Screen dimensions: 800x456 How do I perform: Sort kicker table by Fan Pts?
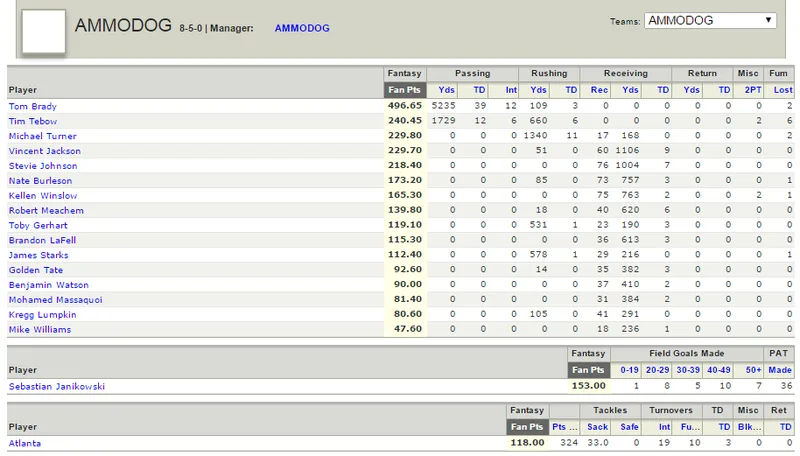click(x=588, y=370)
